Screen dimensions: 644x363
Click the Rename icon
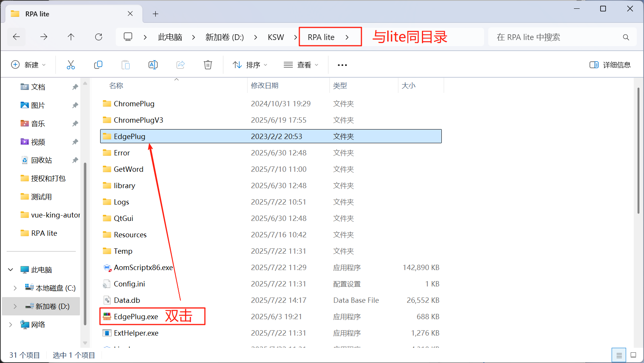153,65
